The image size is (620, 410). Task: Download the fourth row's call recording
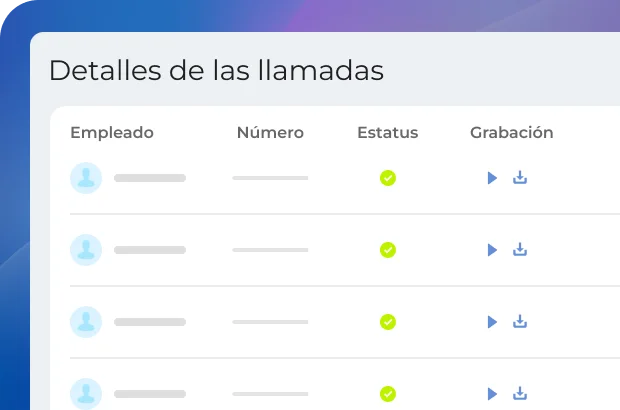[x=520, y=394]
